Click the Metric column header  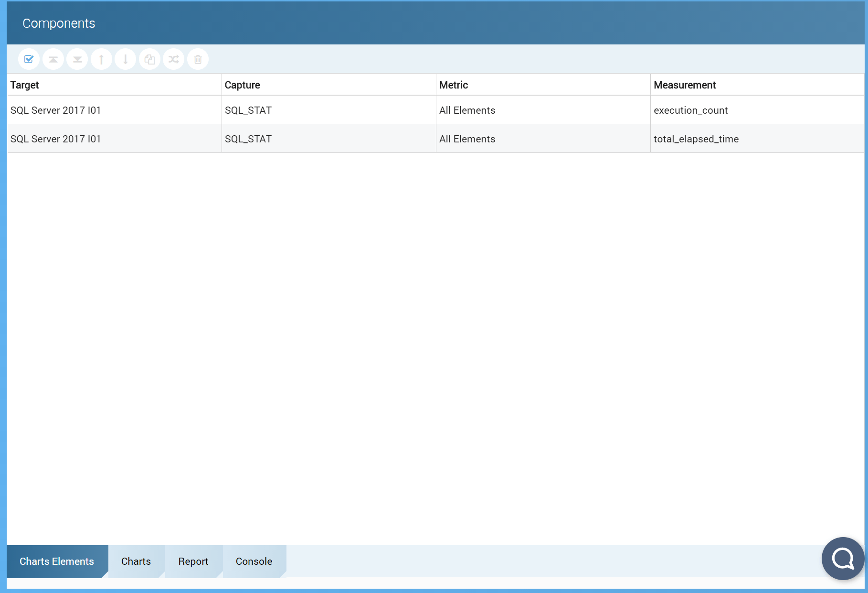click(x=454, y=85)
